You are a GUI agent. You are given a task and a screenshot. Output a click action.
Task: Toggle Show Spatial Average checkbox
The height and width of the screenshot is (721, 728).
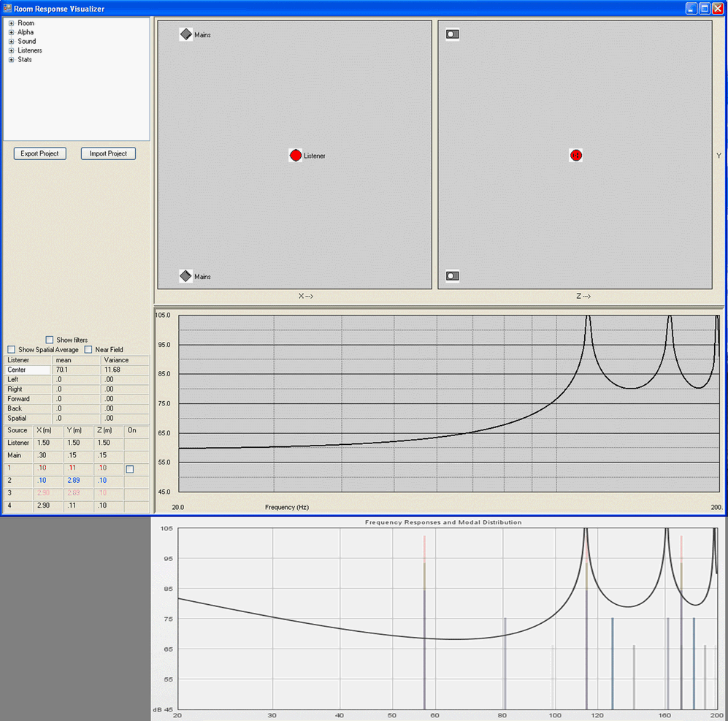point(12,349)
